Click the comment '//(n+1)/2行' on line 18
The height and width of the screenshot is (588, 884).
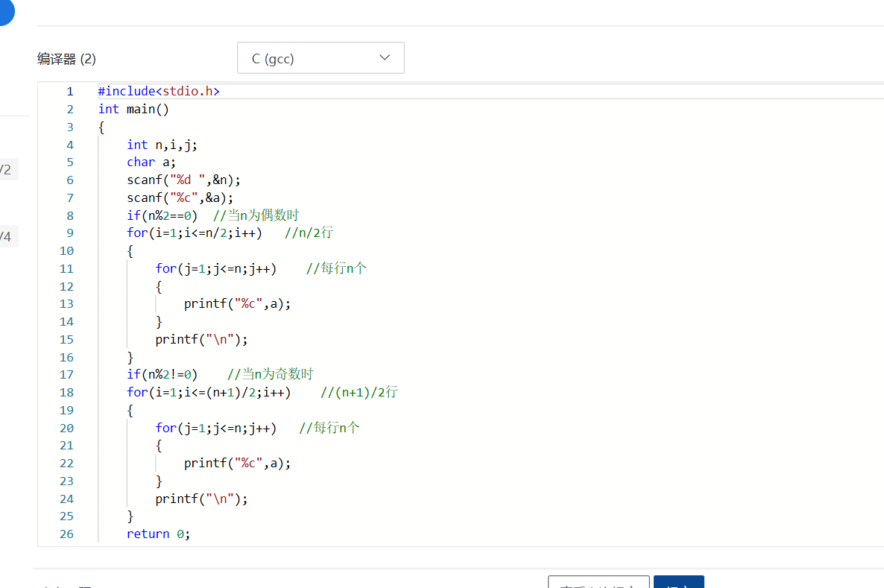pos(359,393)
